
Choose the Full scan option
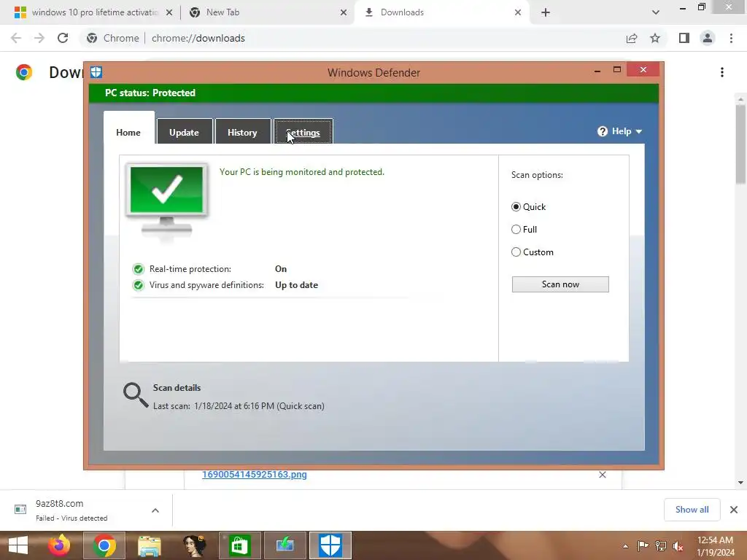point(516,229)
